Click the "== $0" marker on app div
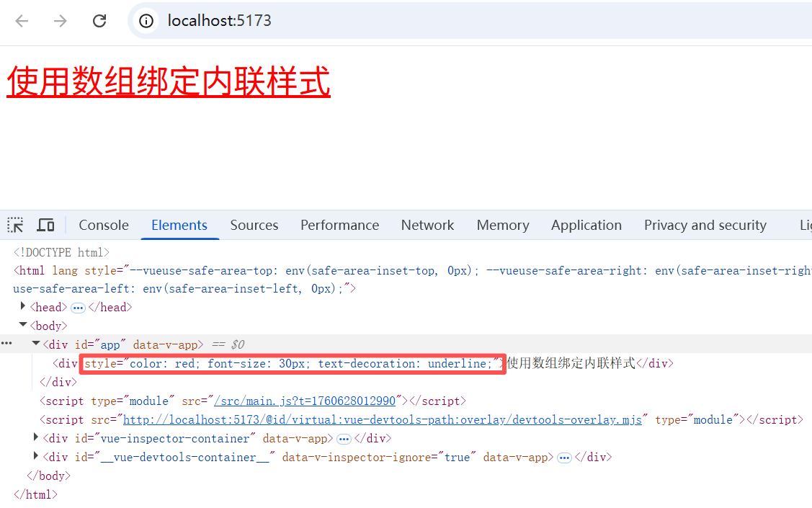Screen dimensions: 812x508 228,344
